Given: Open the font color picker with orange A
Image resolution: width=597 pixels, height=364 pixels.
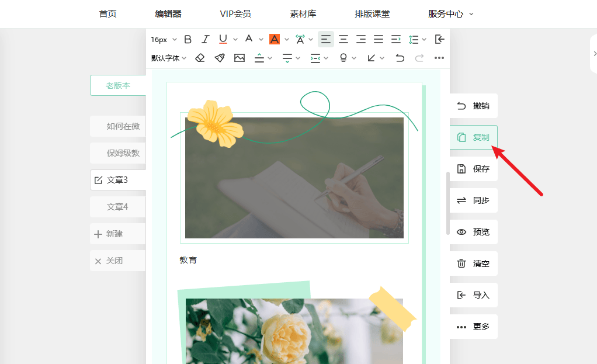Looking at the screenshot, I should pos(275,39).
